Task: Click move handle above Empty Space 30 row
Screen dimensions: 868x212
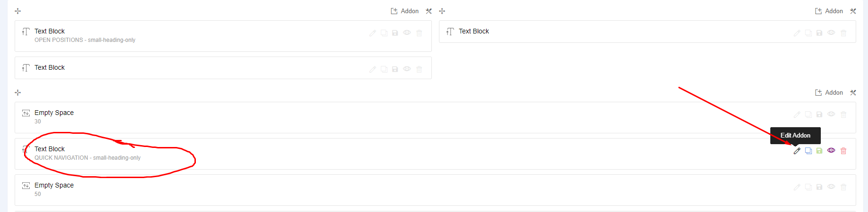Action: [18, 92]
